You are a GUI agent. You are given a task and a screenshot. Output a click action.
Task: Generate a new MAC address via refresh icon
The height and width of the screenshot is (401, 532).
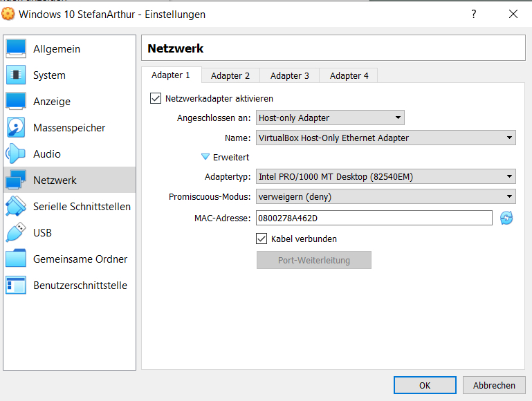tap(506, 218)
